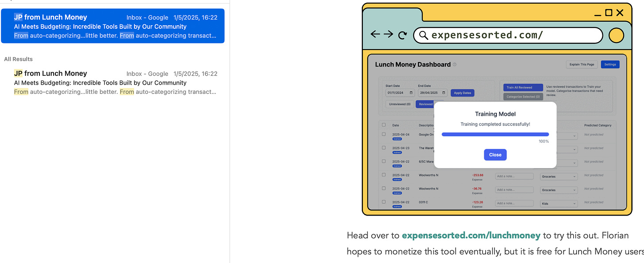Click the illustrated window close X

[x=620, y=13]
